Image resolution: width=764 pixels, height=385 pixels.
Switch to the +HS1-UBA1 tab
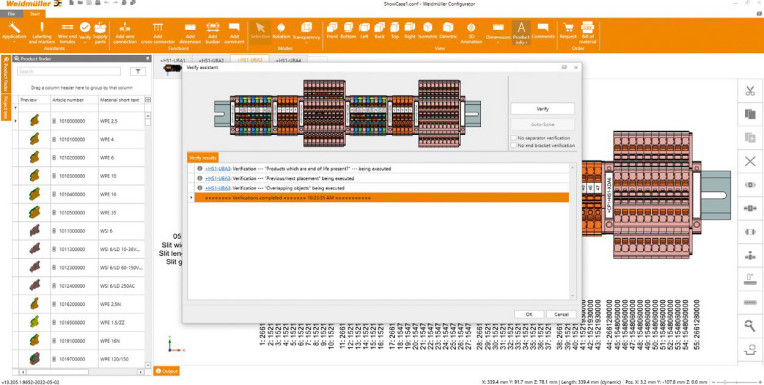(x=173, y=60)
